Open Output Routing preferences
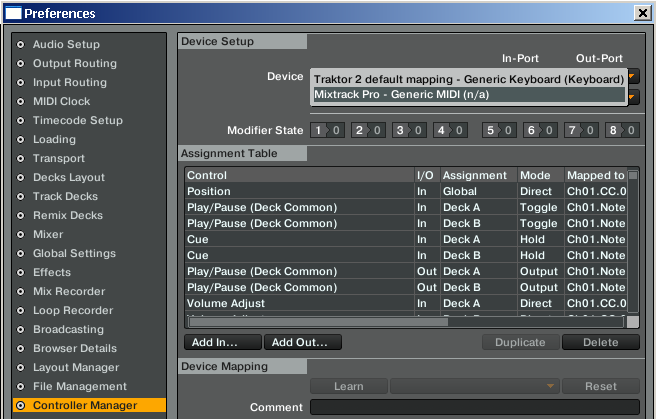The width and height of the screenshot is (656, 419). click(x=74, y=64)
